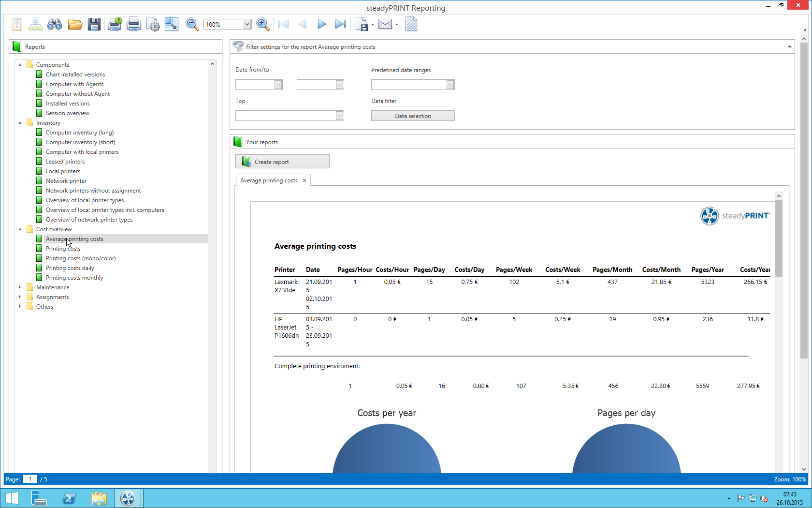Click the Data selection button
This screenshot has width=812, height=508.
point(413,116)
